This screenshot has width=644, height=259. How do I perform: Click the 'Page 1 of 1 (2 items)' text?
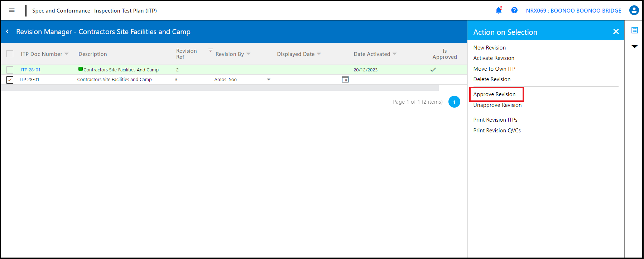418,102
